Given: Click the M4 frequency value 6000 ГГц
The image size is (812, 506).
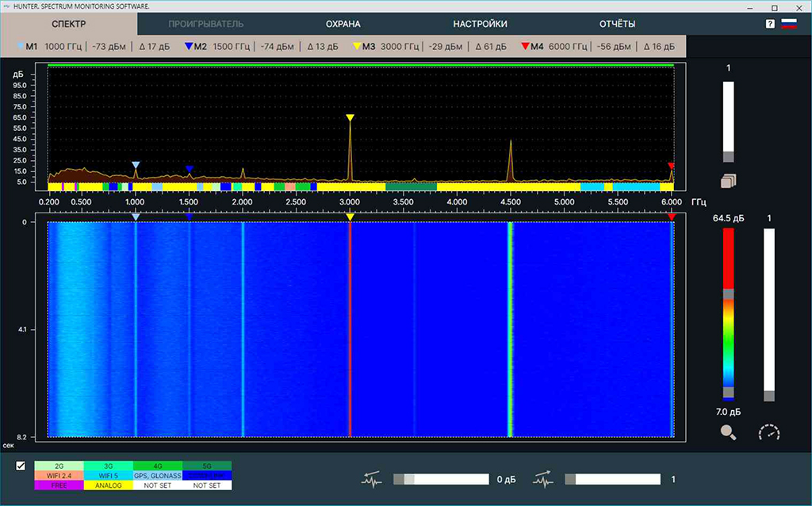Looking at the screenshot, I should point(568,47).
